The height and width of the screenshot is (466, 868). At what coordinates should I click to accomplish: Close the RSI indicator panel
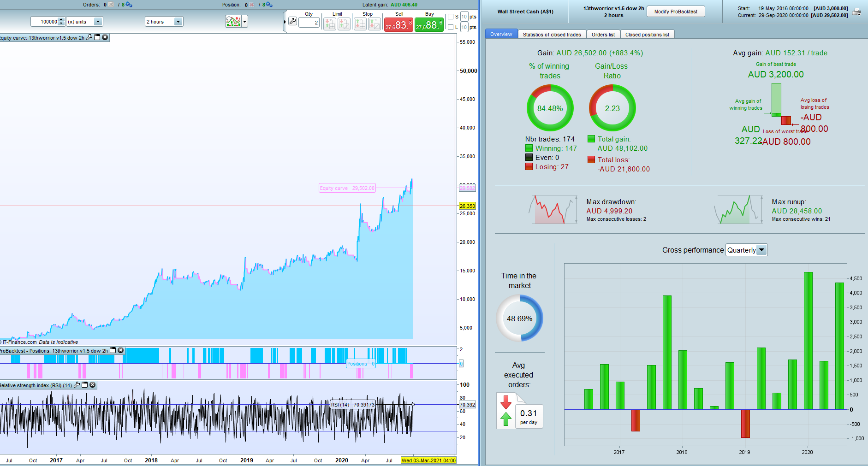coord(93,385)
